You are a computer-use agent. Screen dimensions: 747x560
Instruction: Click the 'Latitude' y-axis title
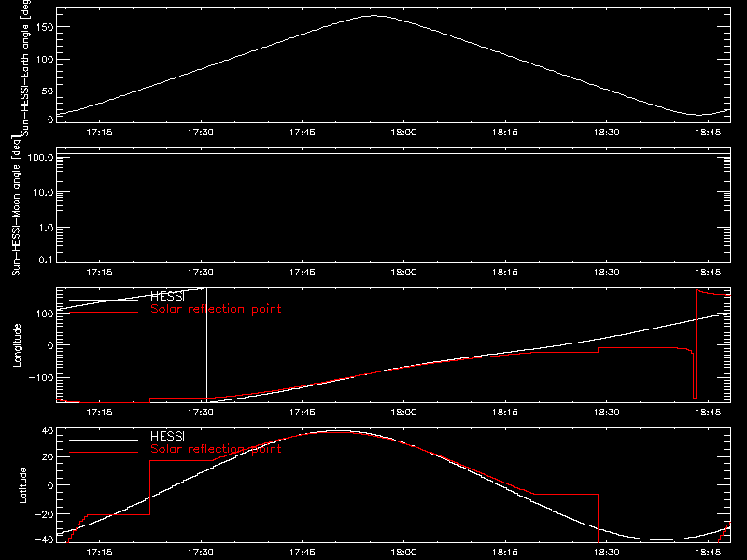pos(22,485)
